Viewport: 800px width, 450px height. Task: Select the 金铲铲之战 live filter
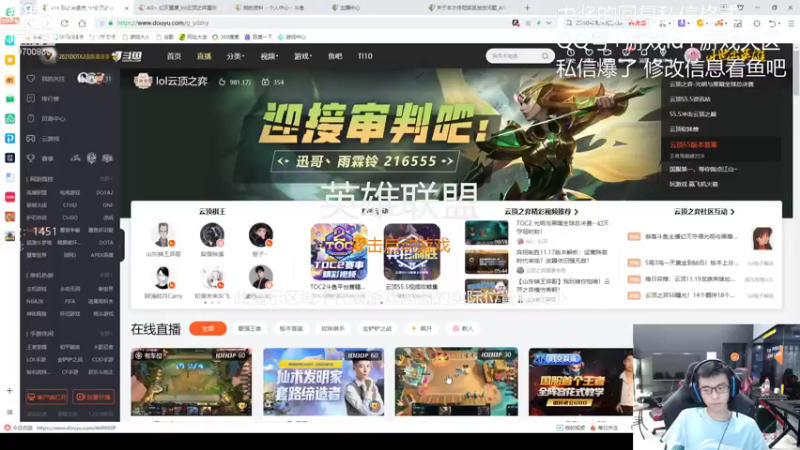377,329
